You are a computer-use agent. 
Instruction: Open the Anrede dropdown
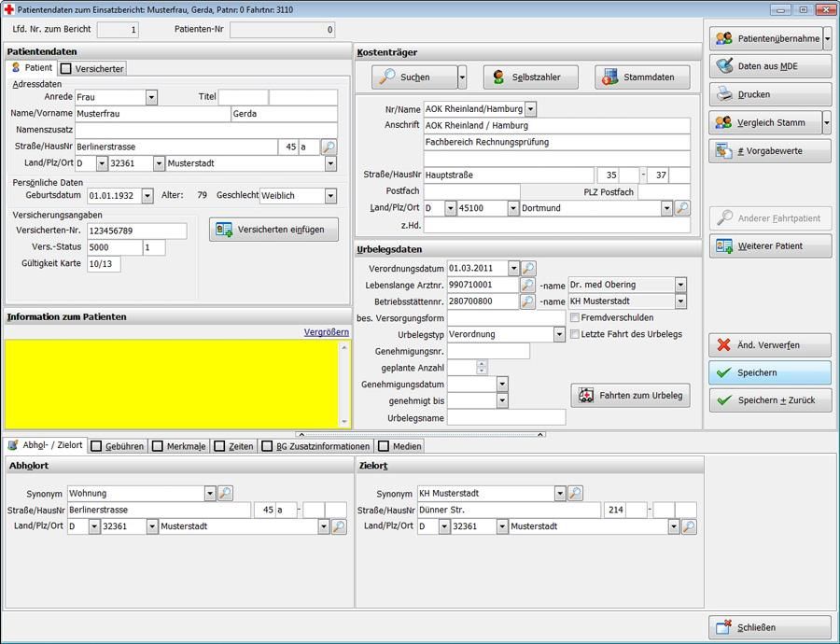151,97
